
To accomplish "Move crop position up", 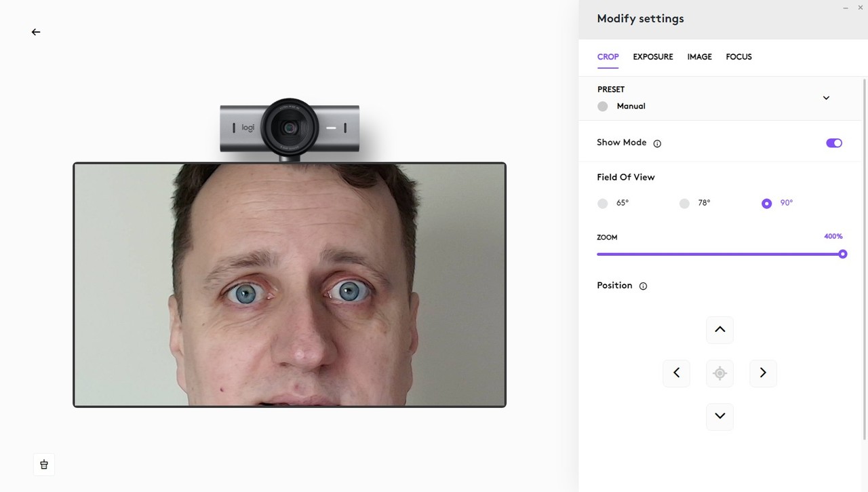I will pos(719,330).
